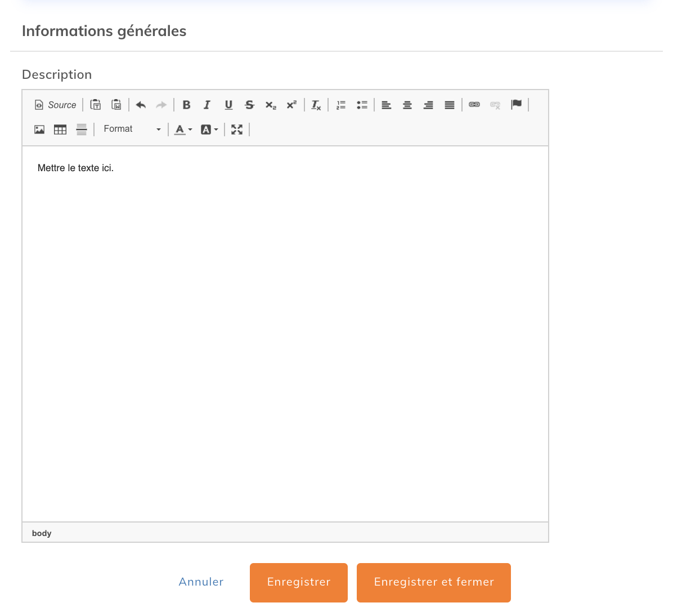Undo the last edit
673x616 pixels.
[x=141, y=105]
